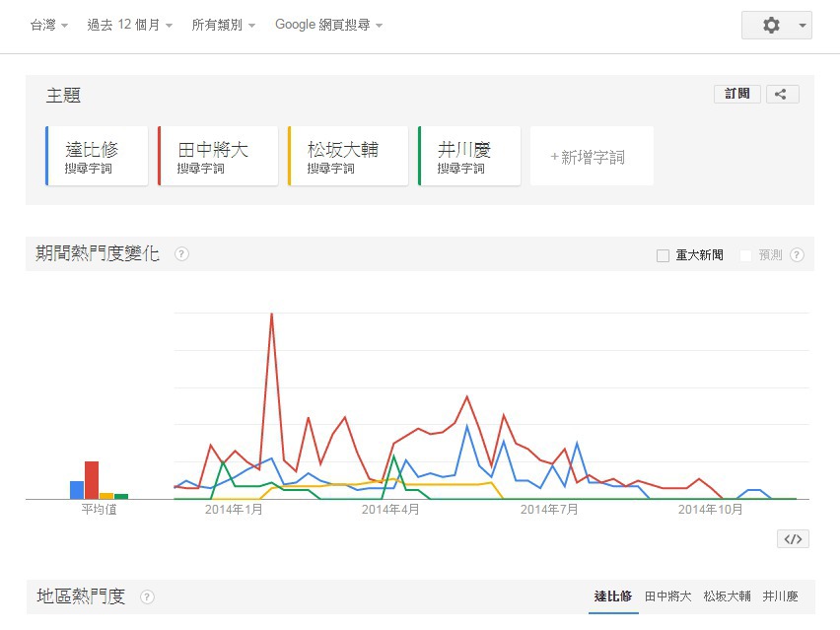Select the 田中將大 search term card

click(x=218, y=157)
